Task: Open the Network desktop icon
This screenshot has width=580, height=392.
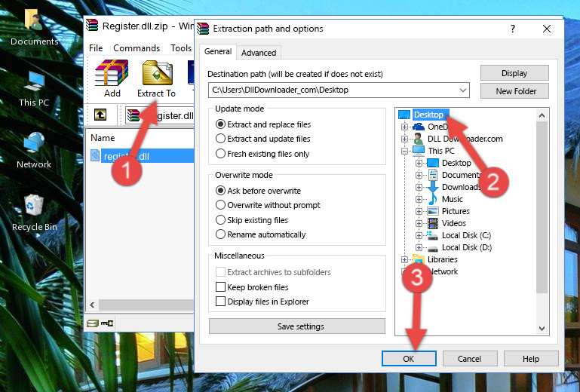Action: click(x=33, y=149)
